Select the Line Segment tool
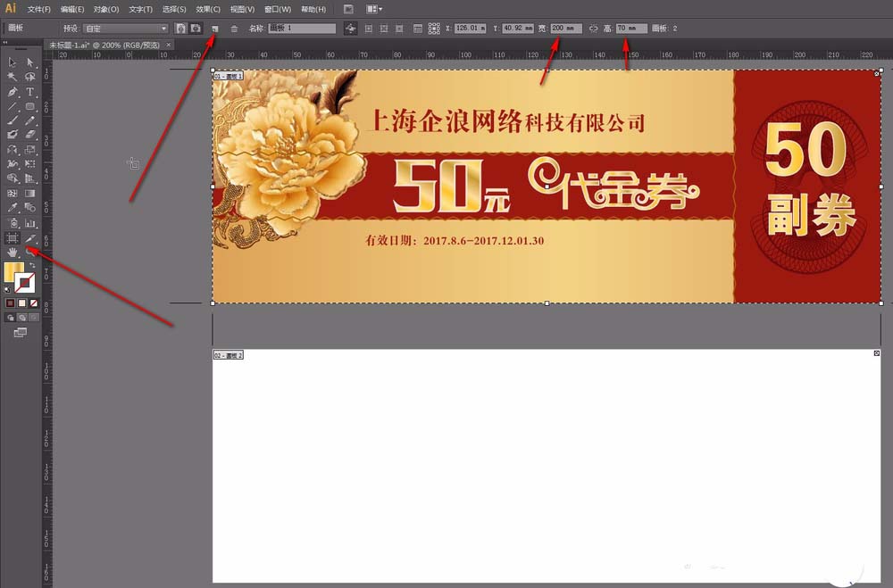 12,106
